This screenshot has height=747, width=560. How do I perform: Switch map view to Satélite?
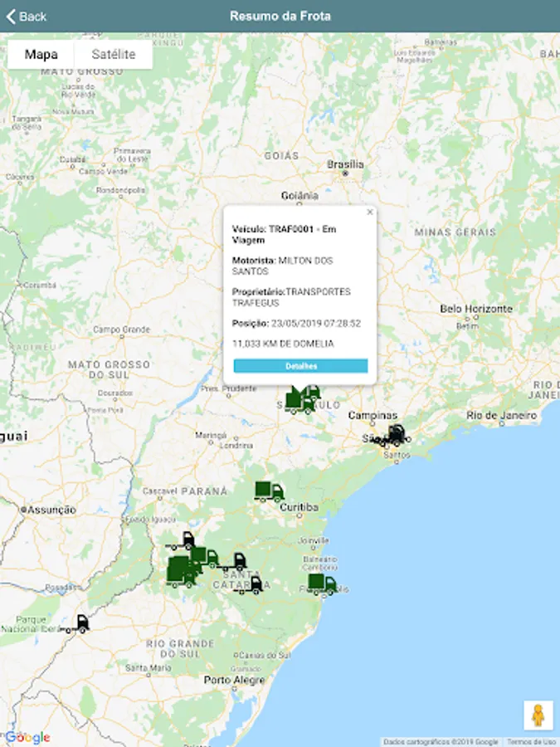coord(114,54)
